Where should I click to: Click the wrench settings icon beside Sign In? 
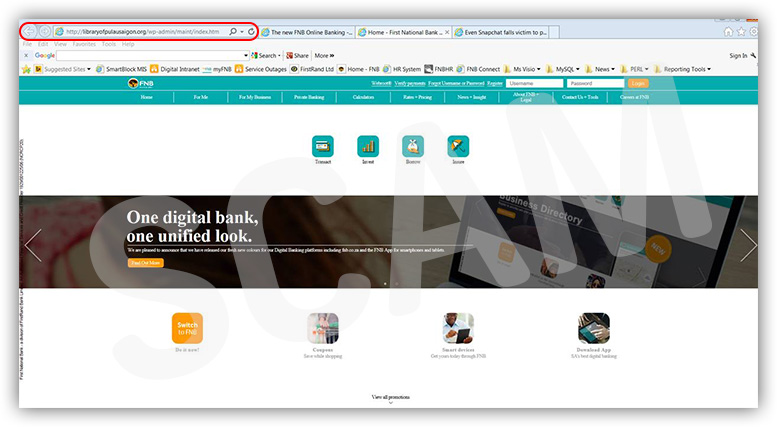753,55
